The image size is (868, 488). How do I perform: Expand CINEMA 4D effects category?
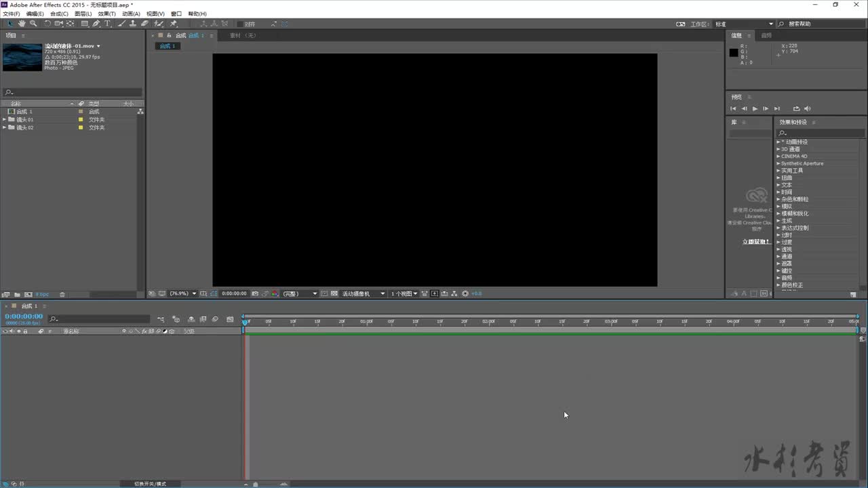(x=778, y=156)
